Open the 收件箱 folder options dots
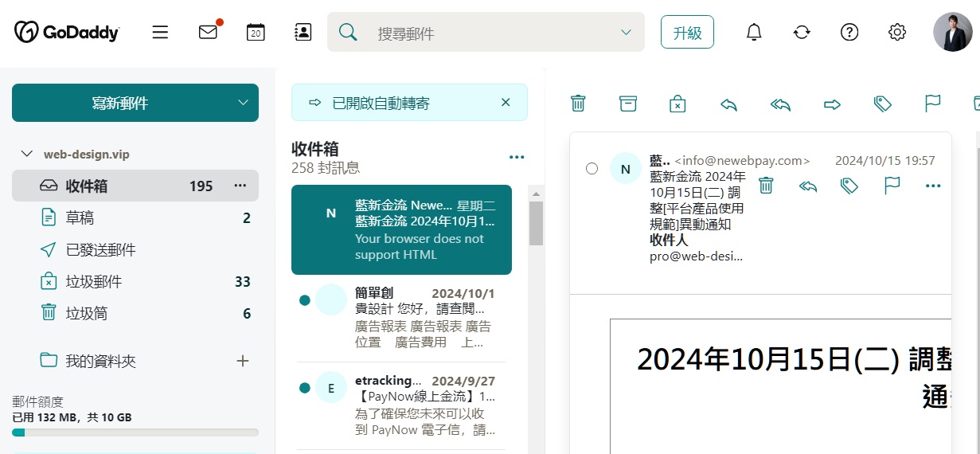 (x=240, y=186)
